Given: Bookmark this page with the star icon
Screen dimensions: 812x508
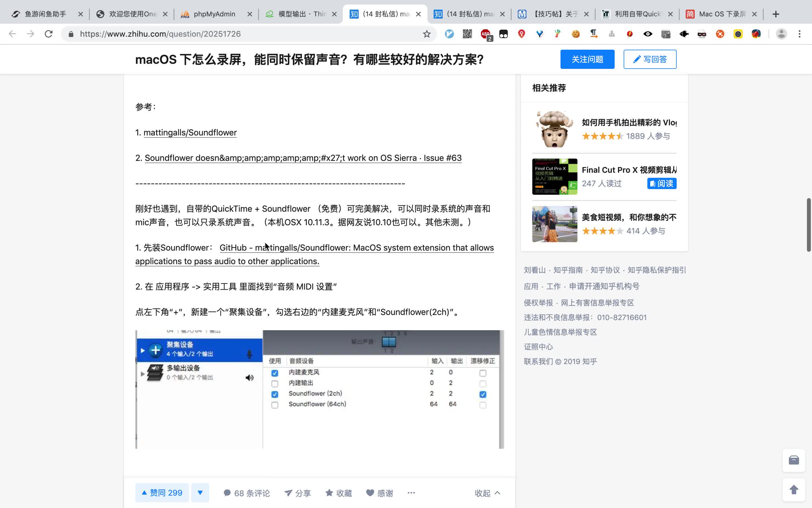Looking at the screenshot, I should pyautogui.click(x=427, y=34).
